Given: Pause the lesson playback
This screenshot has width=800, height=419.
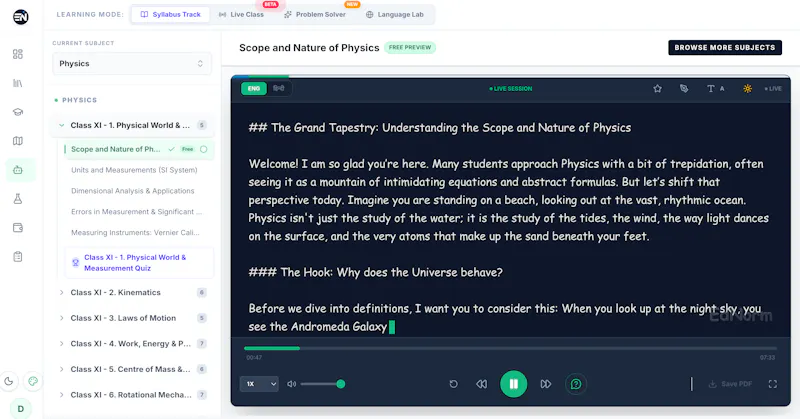Looking at the screenshot, I should click(x=513, y=384).
